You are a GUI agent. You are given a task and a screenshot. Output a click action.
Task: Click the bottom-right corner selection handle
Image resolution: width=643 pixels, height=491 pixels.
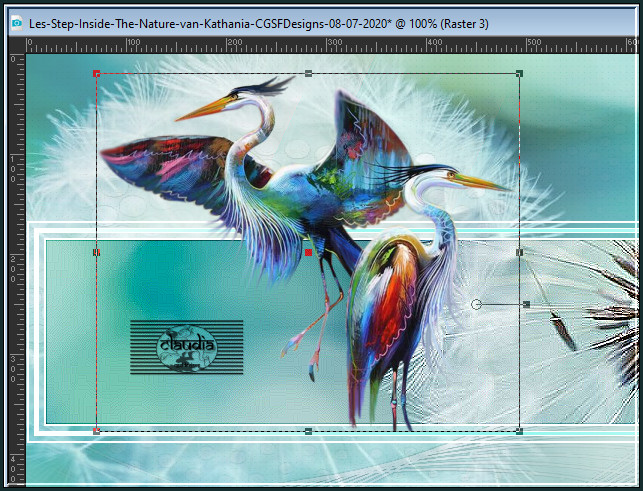coord(520,431)
